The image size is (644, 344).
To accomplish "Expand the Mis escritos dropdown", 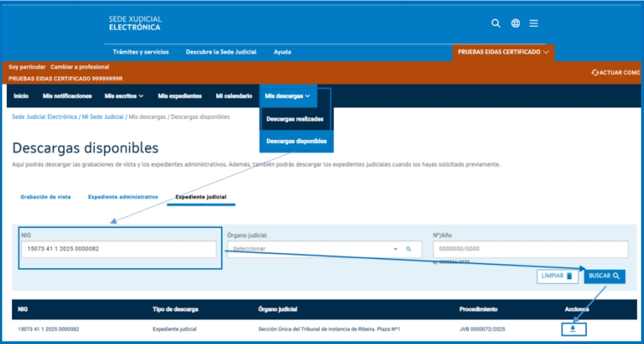I will click(124, 96).
